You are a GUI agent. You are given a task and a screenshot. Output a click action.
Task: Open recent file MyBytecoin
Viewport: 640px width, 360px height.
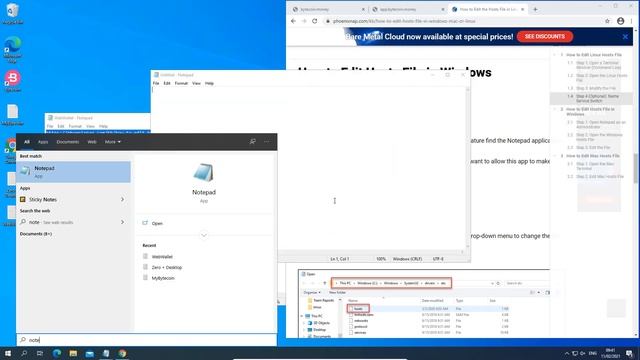coord(163,278)
